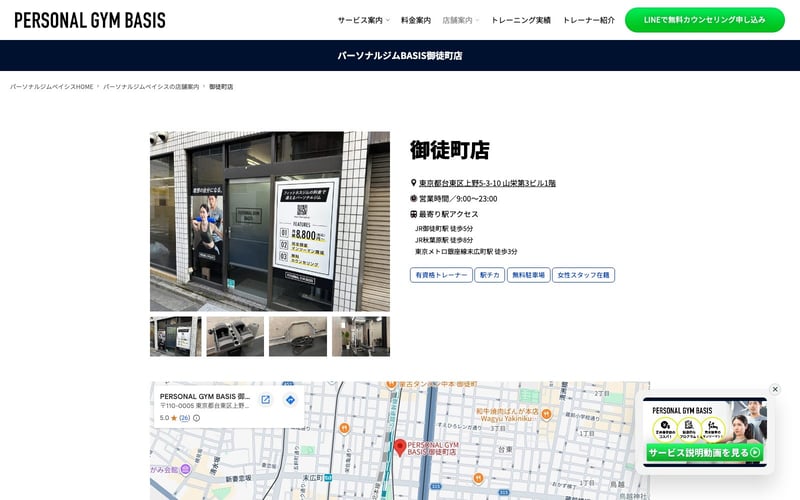800x500 pixels.
Task: Click the PERSONAL GYM BASIS logo
Action: click(x=90, y=20)
